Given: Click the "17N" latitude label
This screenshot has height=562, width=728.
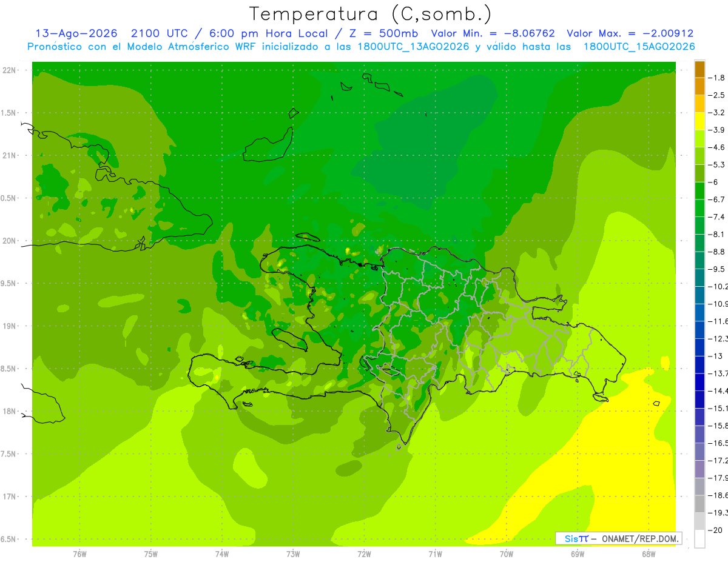Looking at the screenshot, I should tap(8, 497).
